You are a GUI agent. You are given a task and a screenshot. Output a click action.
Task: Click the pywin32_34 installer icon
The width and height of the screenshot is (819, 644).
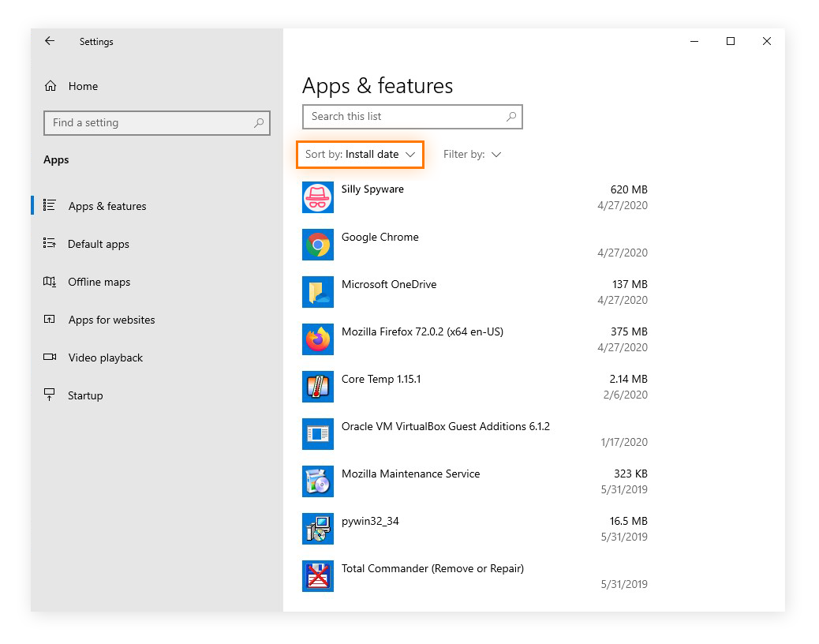317,529
